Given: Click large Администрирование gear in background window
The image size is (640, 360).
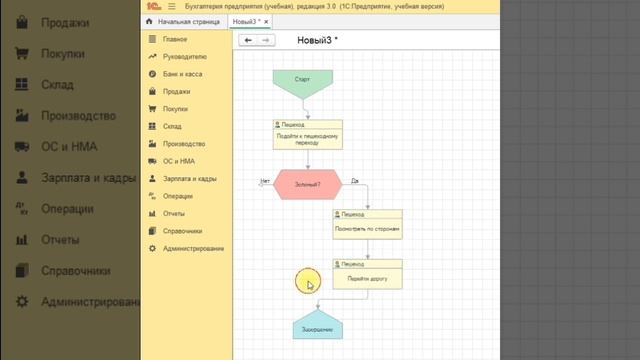Looking at the screenshot, I should pos(22,301).
